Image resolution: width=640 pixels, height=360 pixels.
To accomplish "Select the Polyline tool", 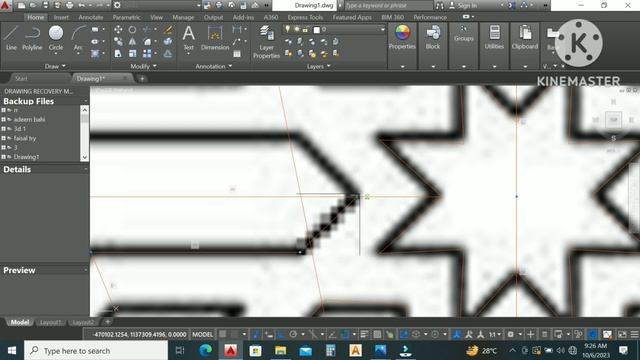I will click(x=32, y=38).
